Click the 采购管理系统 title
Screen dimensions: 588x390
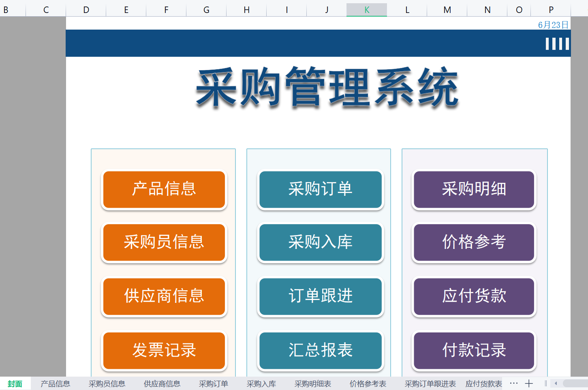pyautogui.click(x=327, y=88)
